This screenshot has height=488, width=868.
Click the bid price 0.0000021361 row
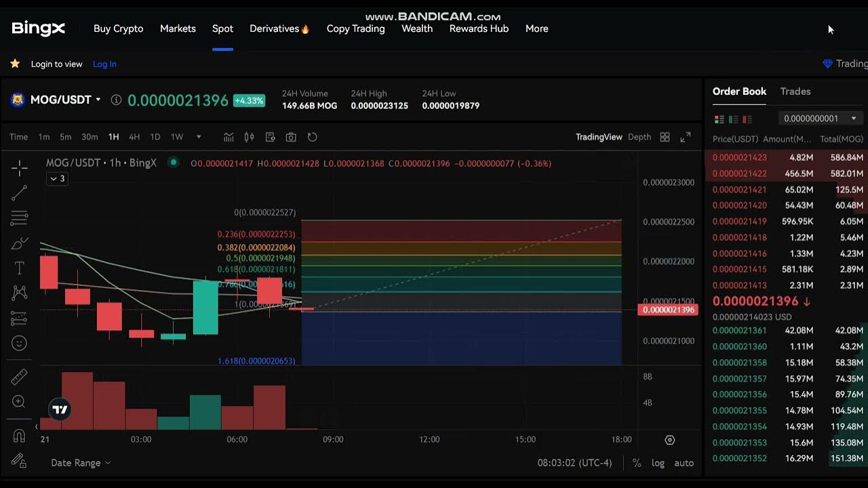click(x=786, y=331)
